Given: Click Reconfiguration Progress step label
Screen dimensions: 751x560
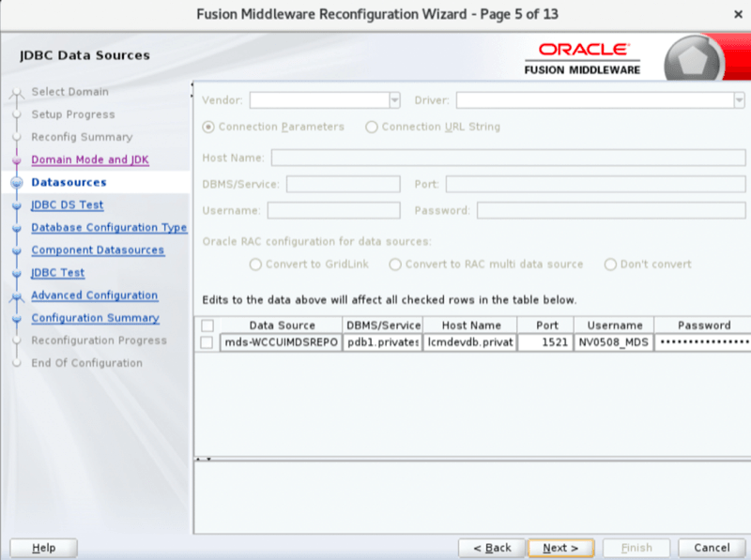Looking at the screenshot, I should click(100, 341).
